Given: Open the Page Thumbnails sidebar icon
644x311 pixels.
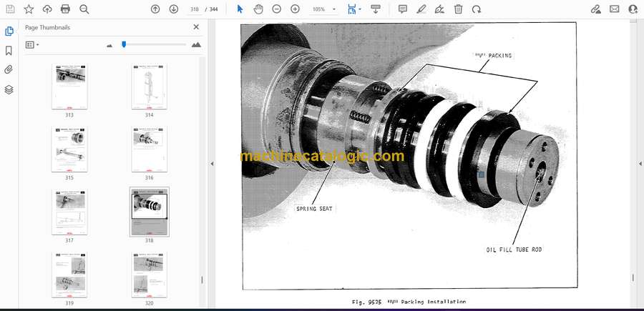Looking at the screenshot, I should [9, 31].
